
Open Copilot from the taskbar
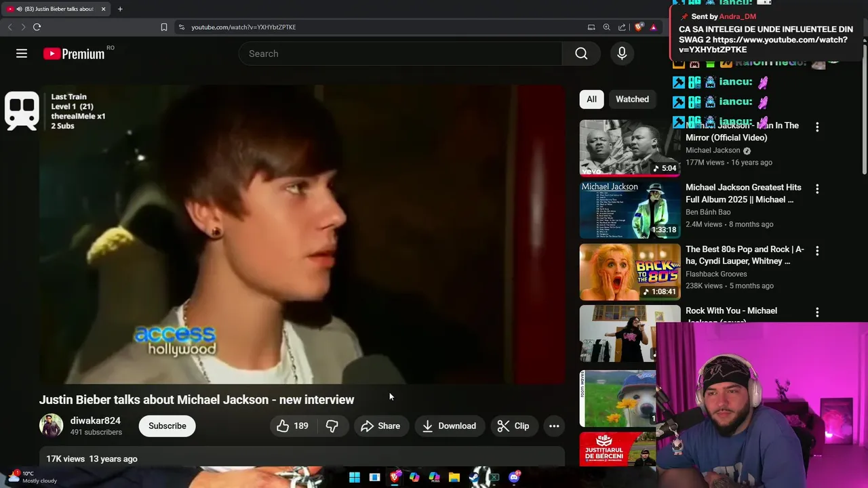(x=414, y=477)
